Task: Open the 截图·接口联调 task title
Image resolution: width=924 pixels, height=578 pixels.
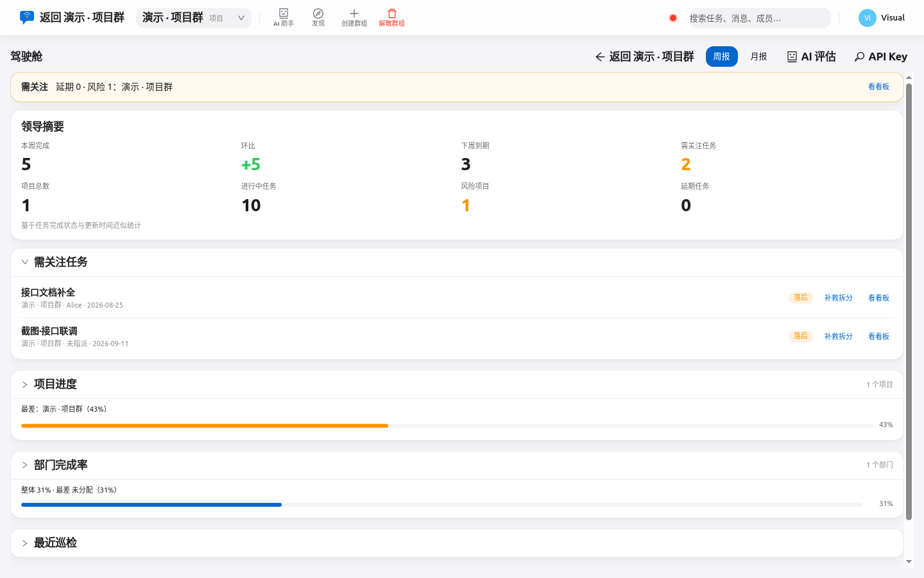Action: tap(49, 331)
